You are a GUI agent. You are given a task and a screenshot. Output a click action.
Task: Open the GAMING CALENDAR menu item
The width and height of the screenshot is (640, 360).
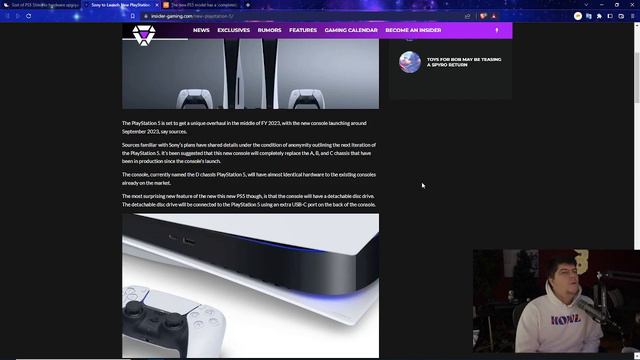tap(351, 30)
